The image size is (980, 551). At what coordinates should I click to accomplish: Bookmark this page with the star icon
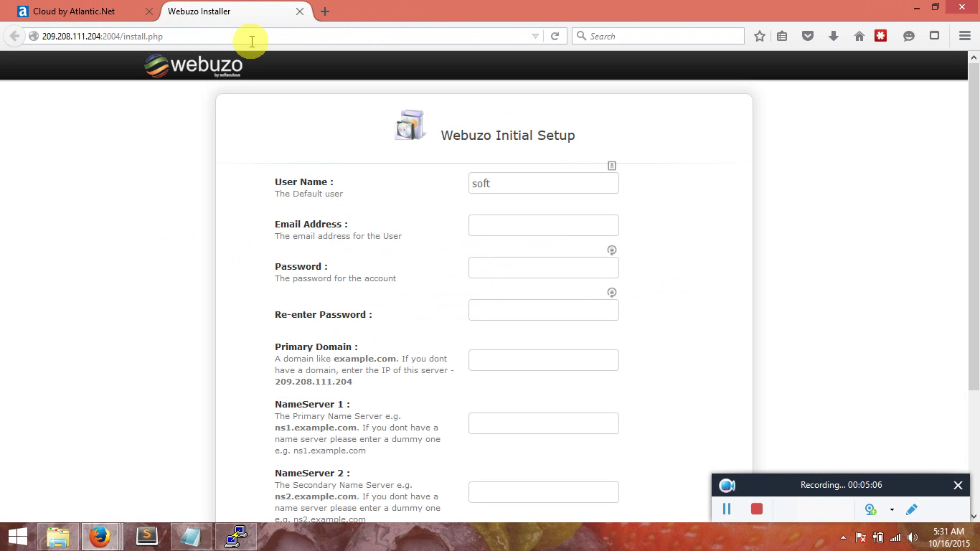pyautogui.click(x=760, y=36)
